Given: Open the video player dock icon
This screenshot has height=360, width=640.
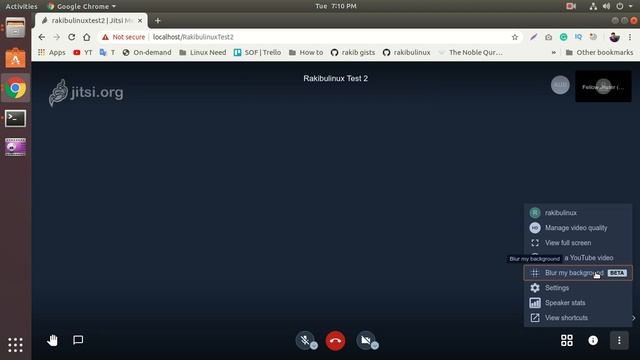Looking at the screenshot, I should pos(16,147).
